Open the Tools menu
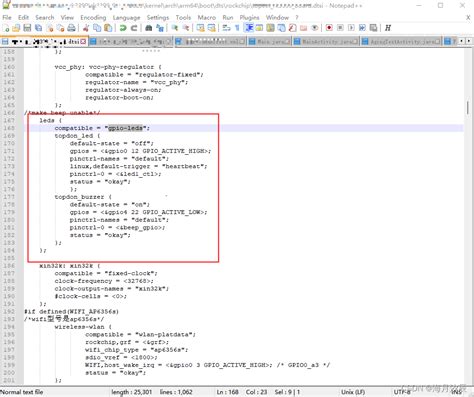The height and width of the screenshot is (397, 474). pyautogui.click(x=183, y=18)
